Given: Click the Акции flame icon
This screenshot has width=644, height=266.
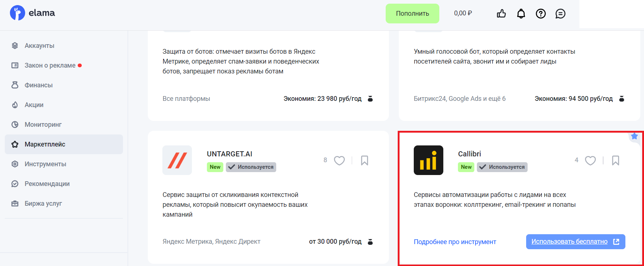Looking at the screenshot, I should pyautogui.click(x=15, y=105).
